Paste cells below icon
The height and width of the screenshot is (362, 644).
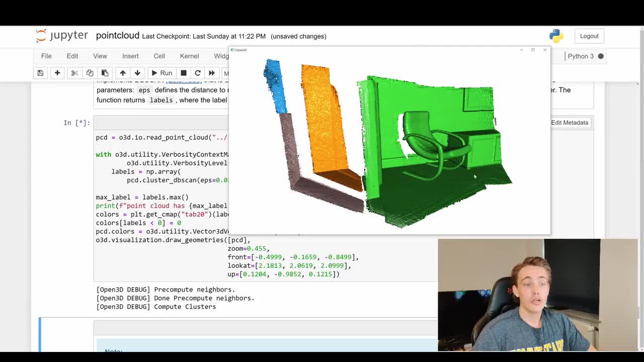coord(105,73)
